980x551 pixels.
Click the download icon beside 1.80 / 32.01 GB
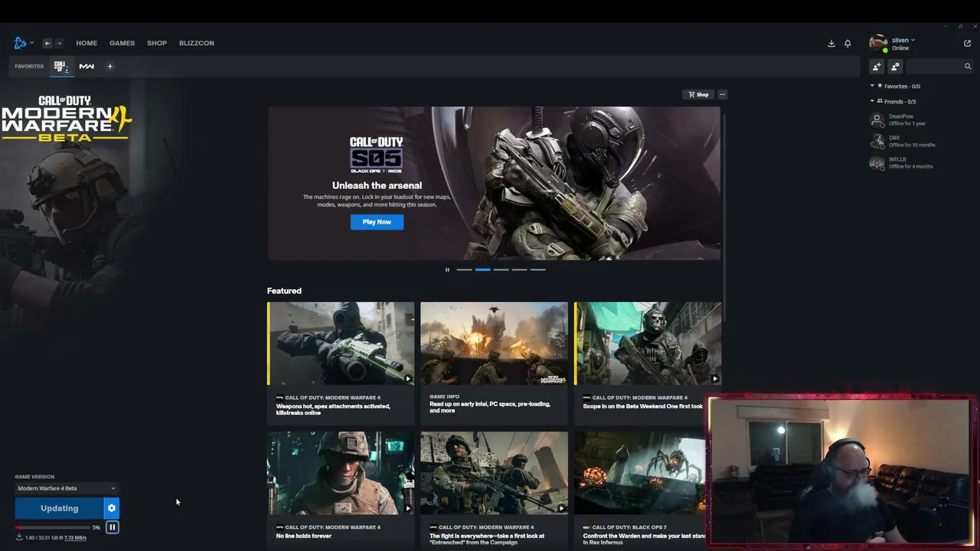(19, 537)
